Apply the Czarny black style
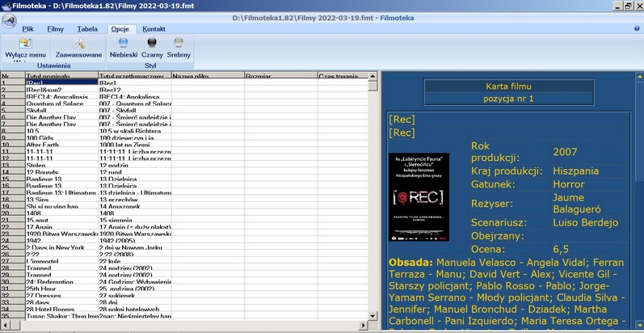 (152, 44)
